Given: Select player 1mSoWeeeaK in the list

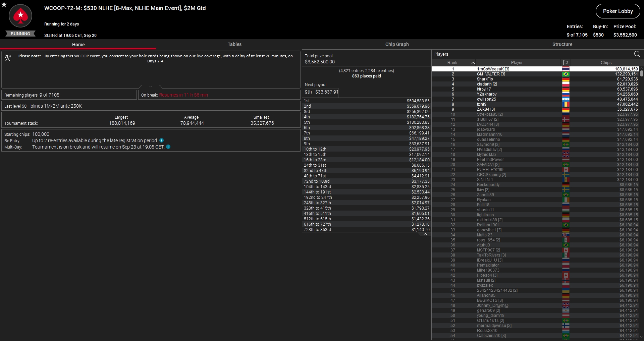Looking at the screenshot, I should 493,69.
